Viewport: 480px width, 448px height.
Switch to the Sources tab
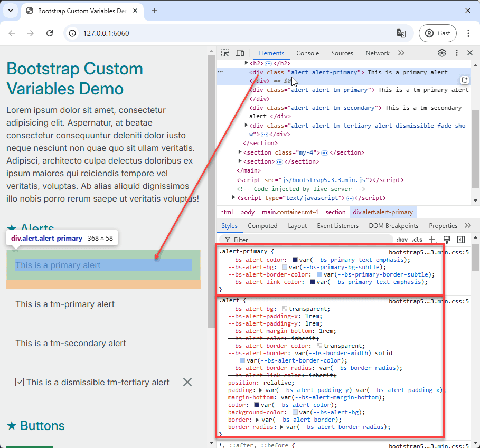[342, 53]
